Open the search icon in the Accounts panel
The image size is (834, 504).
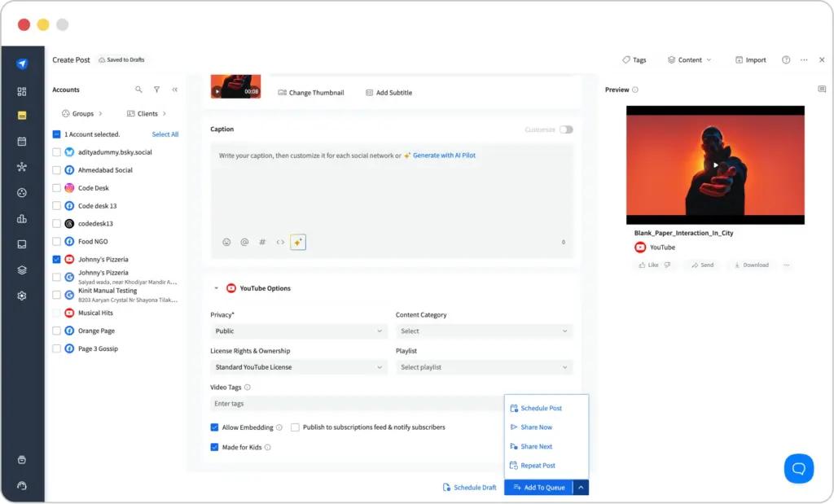point(137,90)
